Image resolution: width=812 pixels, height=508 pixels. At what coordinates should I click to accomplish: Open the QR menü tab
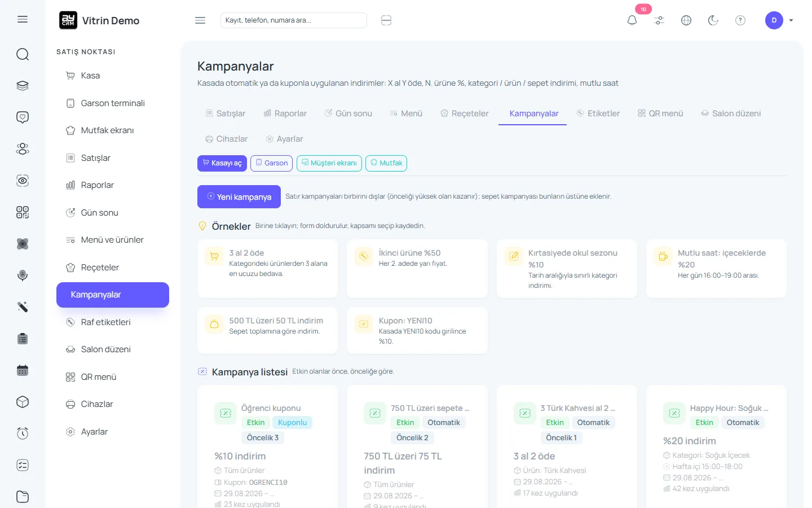click(x=660, y=113)
